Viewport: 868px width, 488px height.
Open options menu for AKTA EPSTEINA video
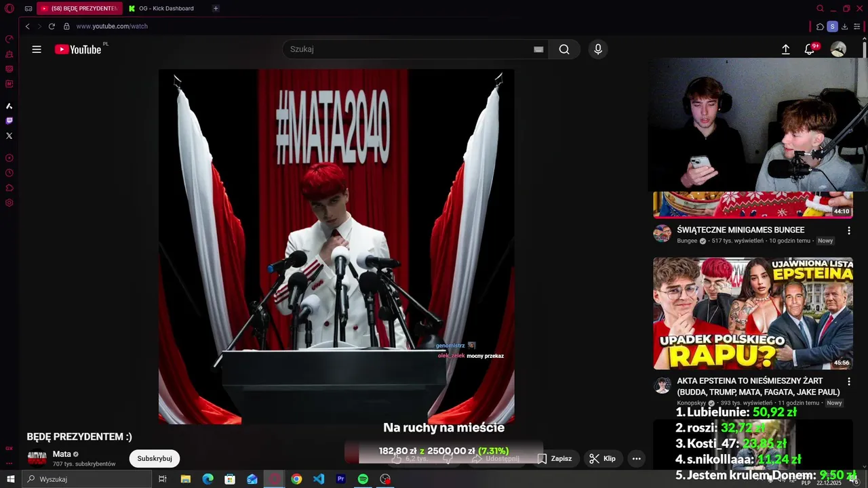tap(848, 382)
